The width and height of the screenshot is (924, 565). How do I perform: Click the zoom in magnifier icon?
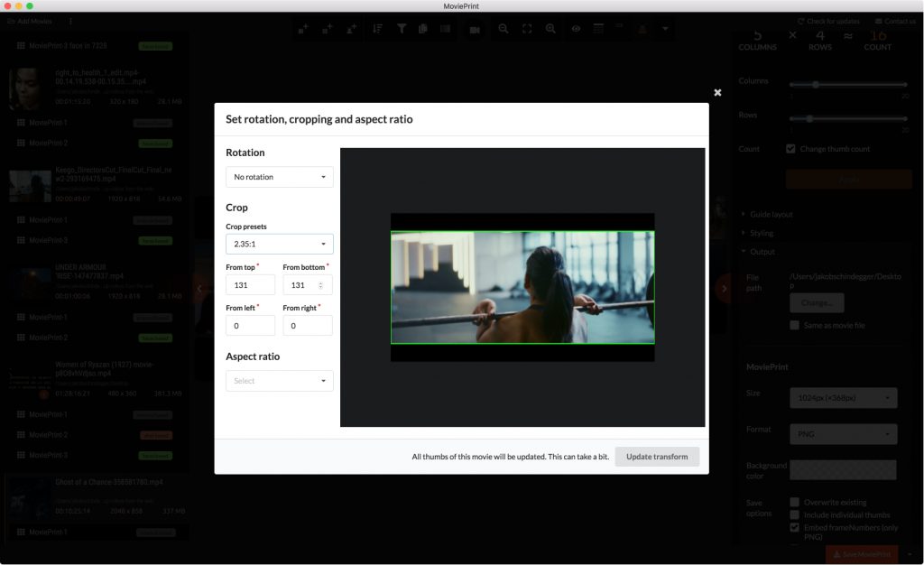pyautogui.click(x=550, y=28)
